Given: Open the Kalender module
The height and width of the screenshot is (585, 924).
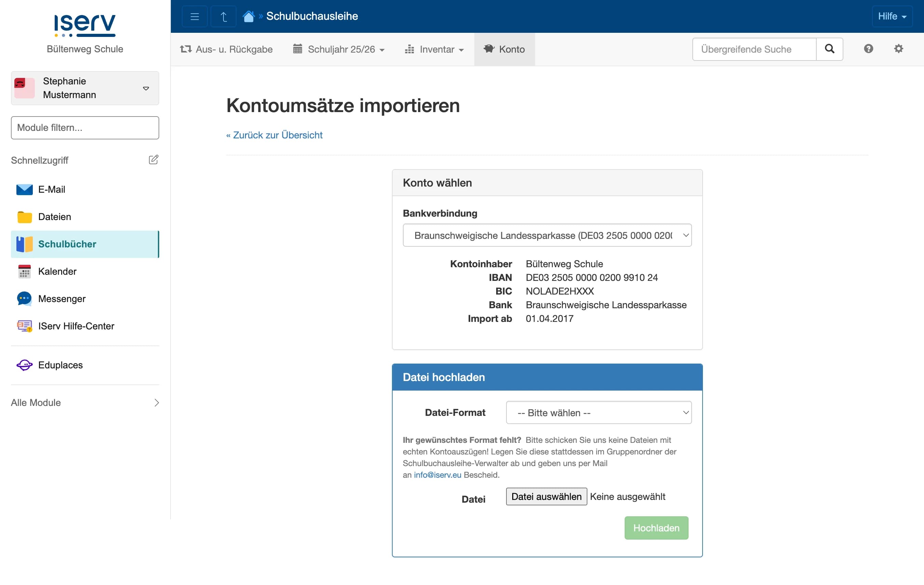Looking at the screenshot, I should (x=57, y=271).
